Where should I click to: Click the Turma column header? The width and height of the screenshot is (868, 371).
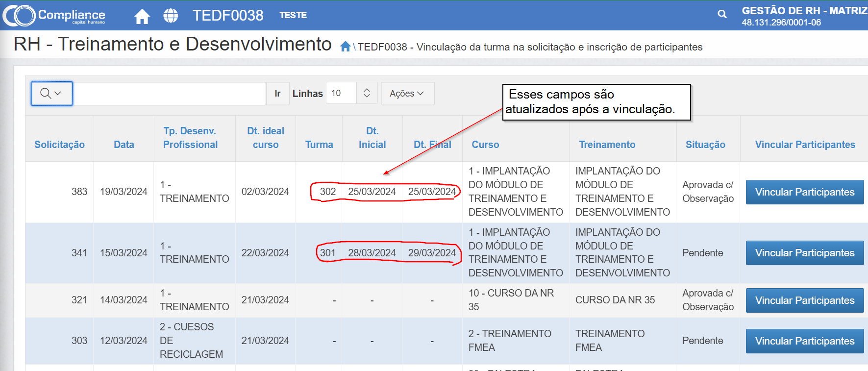pos(319,145)
